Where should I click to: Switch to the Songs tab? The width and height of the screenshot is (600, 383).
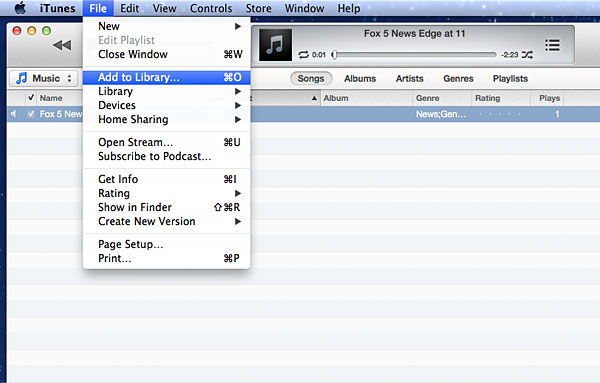311,78
